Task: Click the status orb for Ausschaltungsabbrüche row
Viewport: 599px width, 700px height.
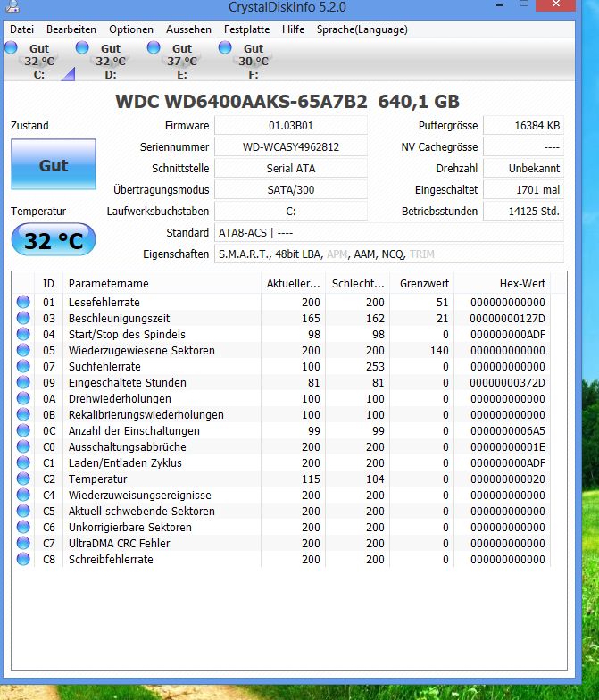Action: pyautogui.click(x=23, y=446)
